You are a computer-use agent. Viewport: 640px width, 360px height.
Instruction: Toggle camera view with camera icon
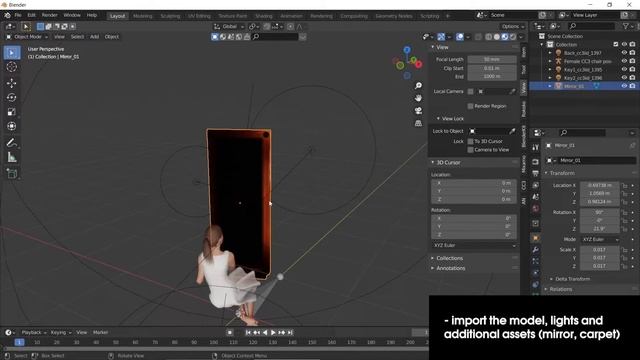(x=418, y=111)
